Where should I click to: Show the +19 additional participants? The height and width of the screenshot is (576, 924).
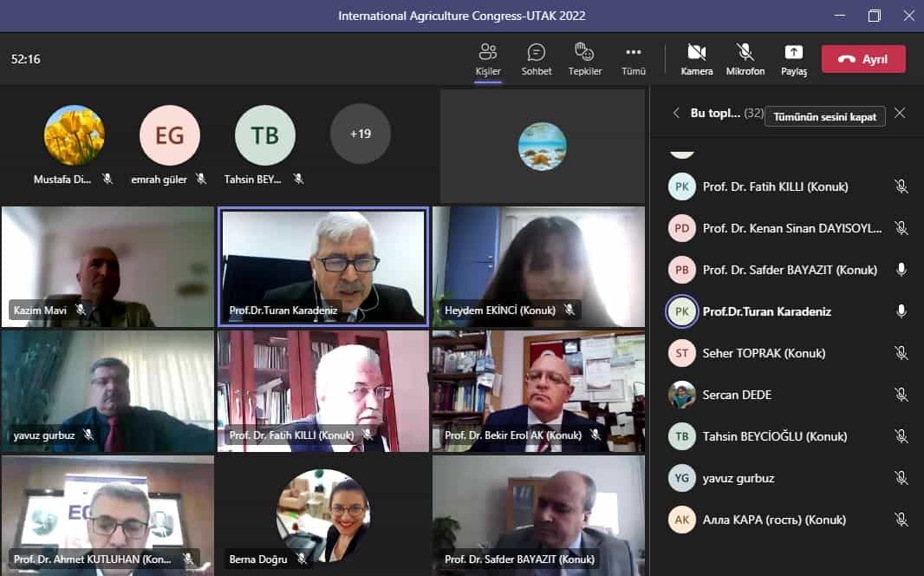361,134
